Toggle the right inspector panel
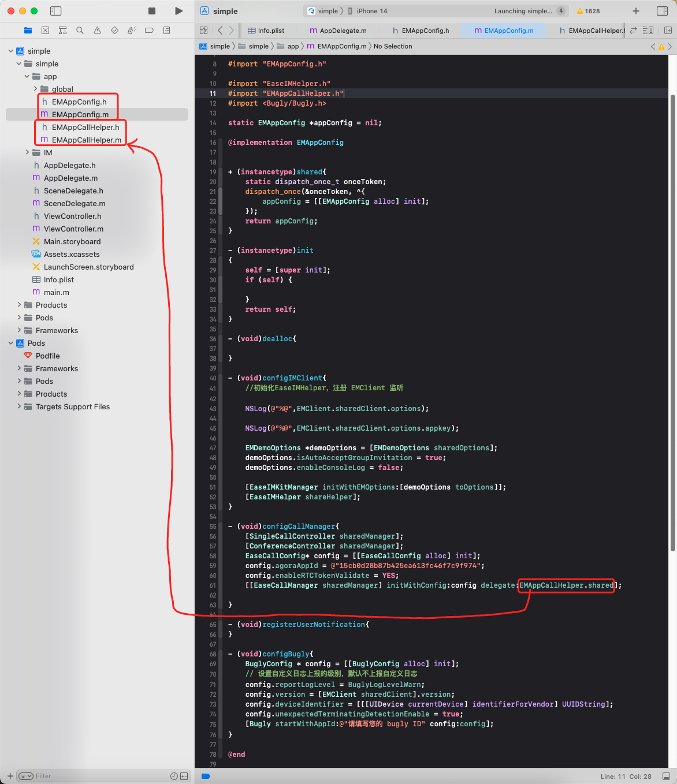 (662, 11)
